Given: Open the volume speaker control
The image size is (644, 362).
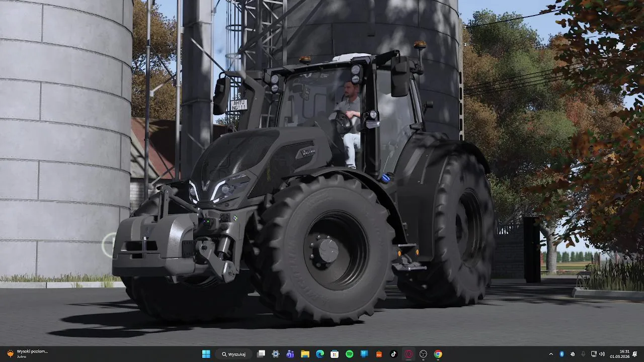Looking at the screenshot, I should (x=602, y=354).
